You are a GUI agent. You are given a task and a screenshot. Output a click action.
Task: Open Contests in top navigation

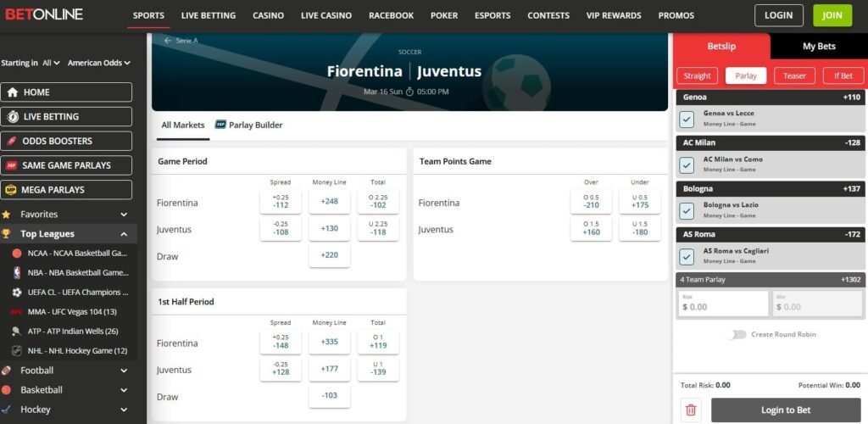548,15
